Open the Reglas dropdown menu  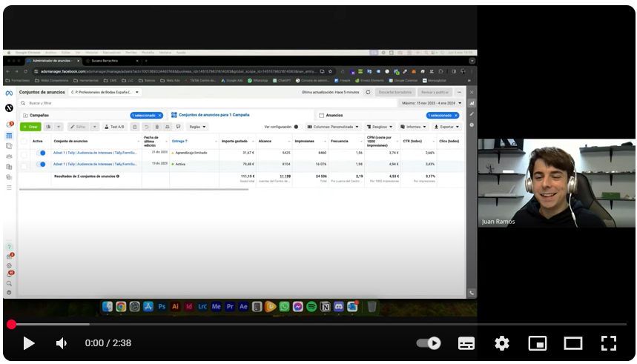(197, 127)
